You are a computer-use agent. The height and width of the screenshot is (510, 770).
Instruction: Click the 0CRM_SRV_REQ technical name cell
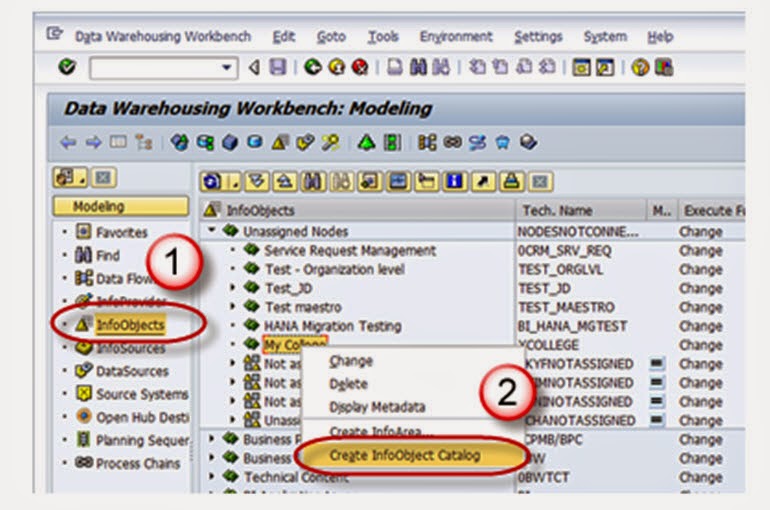(x=565, y=251)
